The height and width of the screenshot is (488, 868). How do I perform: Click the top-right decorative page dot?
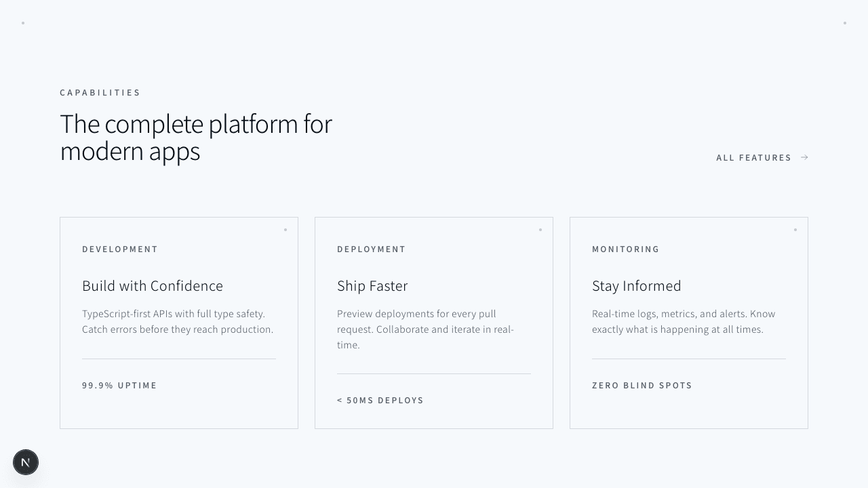point(845,23)
